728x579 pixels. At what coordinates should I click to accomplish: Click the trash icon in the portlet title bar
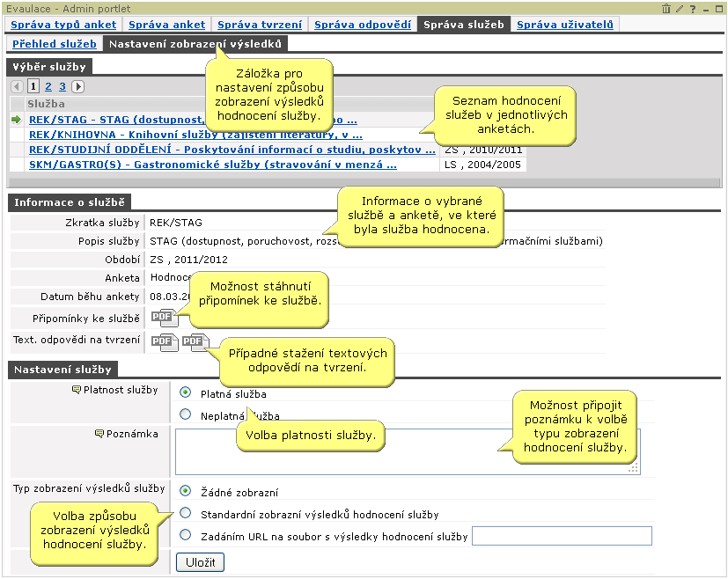tap(666, 9)
